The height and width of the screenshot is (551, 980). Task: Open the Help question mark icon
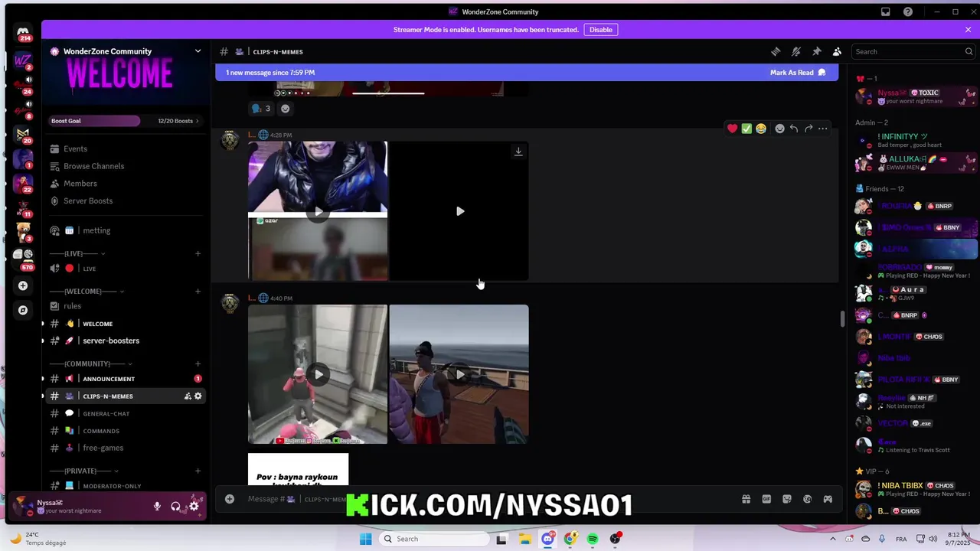point(908,11)
